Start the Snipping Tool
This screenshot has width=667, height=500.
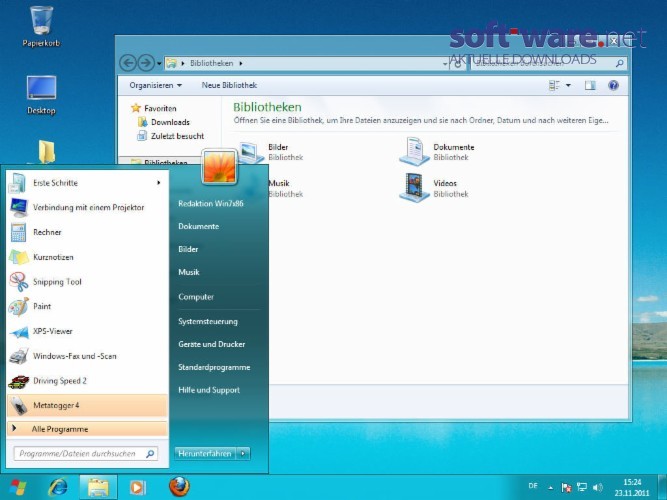point(87,282)
